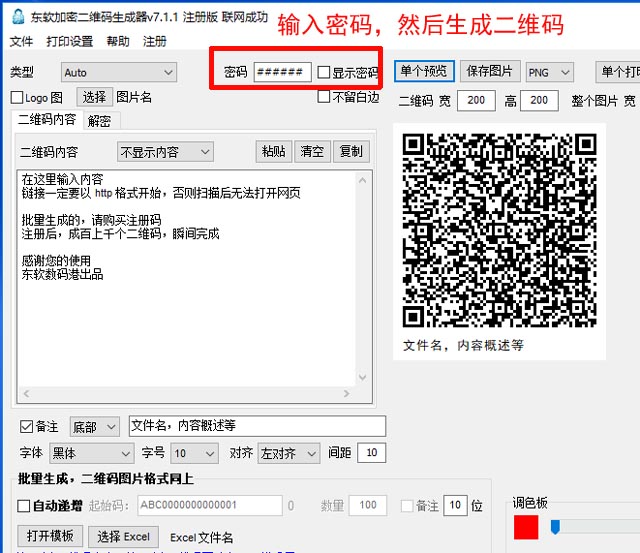Open the 对齐 左对齐 dropdown
Screen dimensions: 640x553
click(x=289, y=453)
